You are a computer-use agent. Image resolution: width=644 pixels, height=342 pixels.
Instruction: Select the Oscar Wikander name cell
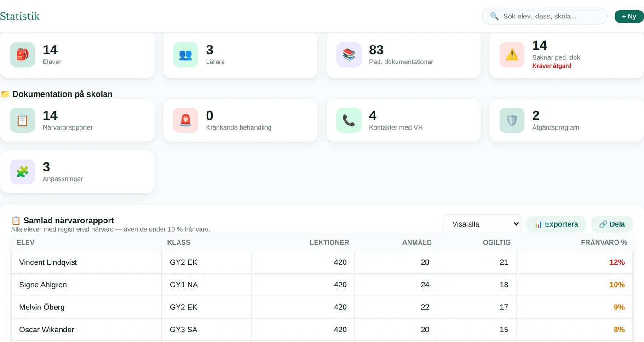86,330
